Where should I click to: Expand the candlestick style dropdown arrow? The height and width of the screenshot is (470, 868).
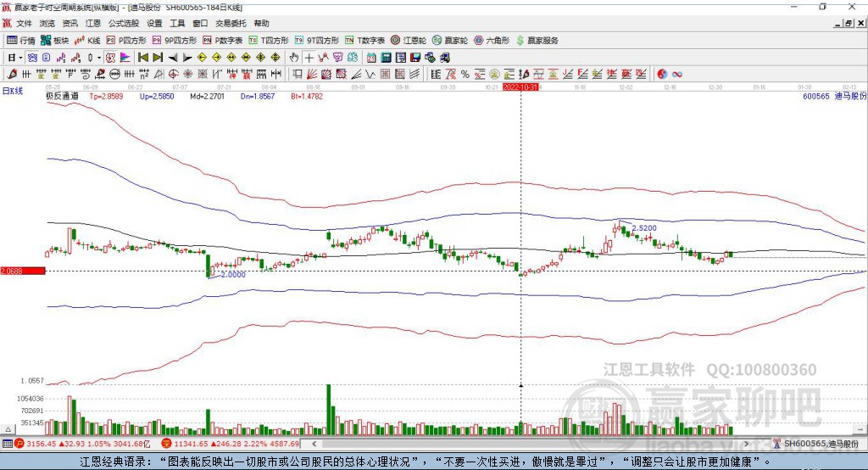coord(98,58)
